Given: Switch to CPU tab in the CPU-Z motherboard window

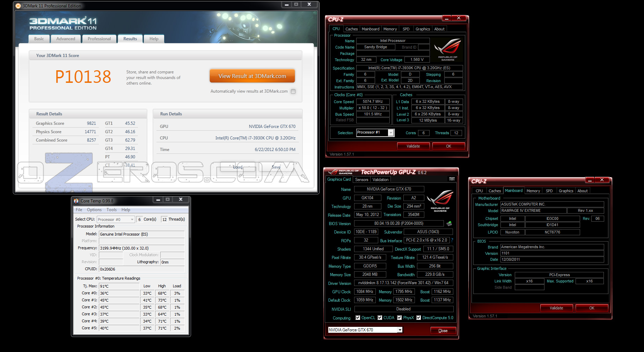Looking at the screenshot, I should 479,191.
